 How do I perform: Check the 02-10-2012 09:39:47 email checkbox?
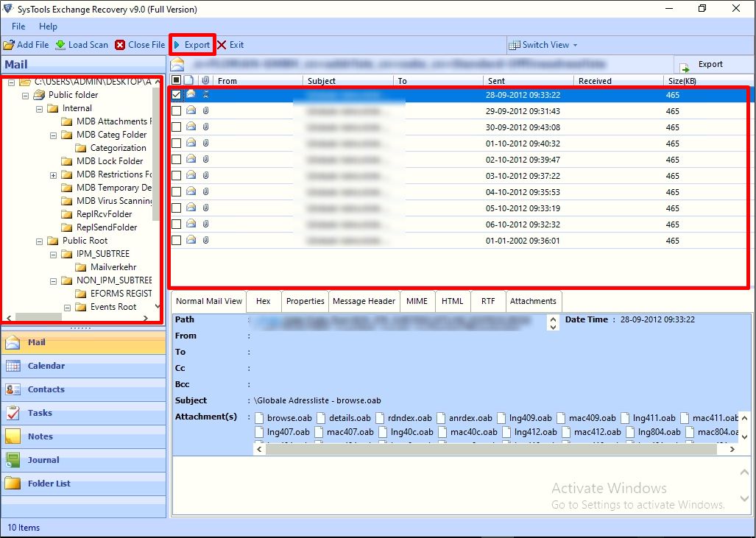tap(177, 159)
